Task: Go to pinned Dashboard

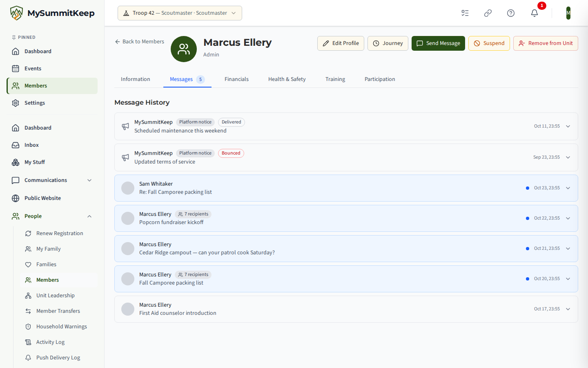Action: coord(52,52)
